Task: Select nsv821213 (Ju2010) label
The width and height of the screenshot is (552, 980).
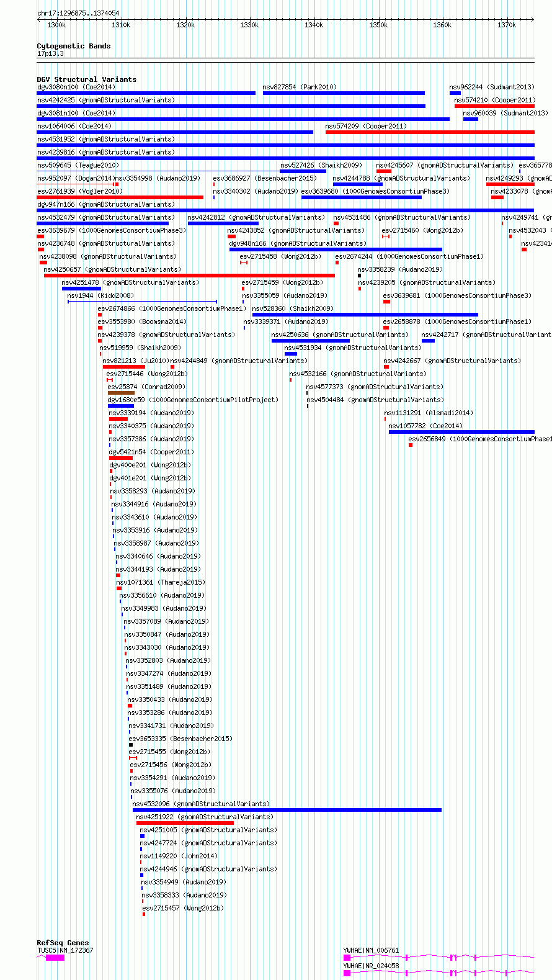Action: pos(136,361)
